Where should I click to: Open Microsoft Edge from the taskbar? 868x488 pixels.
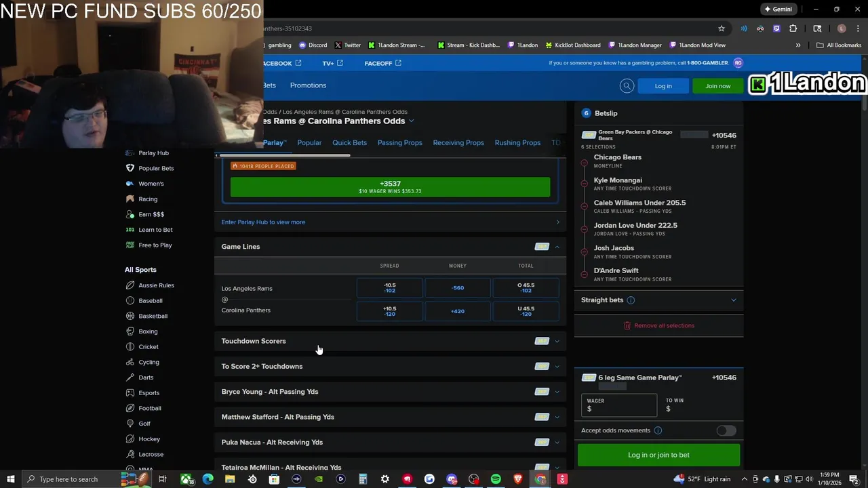[208, 479]
